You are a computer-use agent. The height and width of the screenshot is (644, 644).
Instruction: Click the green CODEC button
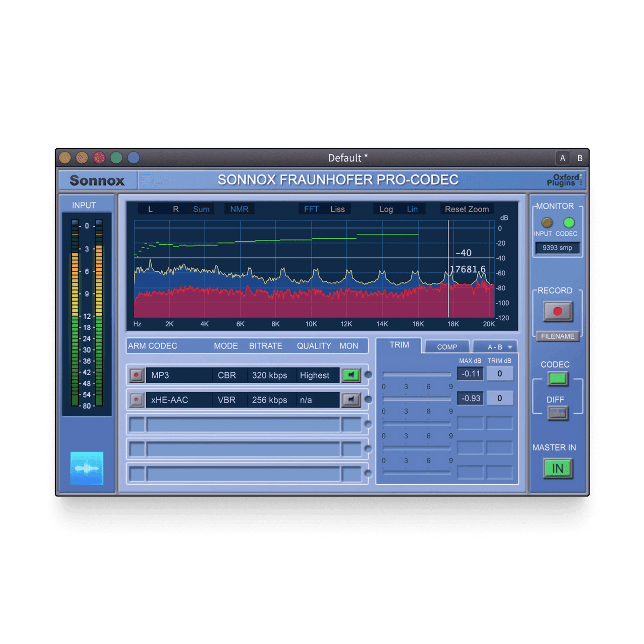tap(557, 379)
